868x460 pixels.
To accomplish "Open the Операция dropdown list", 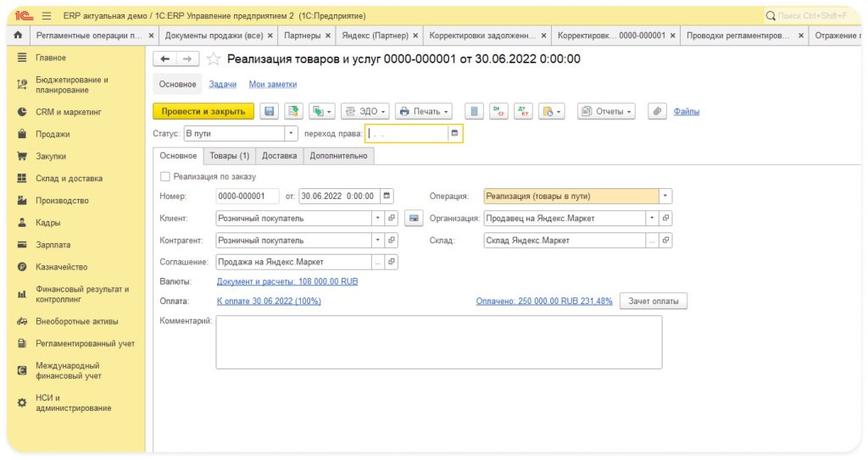I will (x=665, y=197).
